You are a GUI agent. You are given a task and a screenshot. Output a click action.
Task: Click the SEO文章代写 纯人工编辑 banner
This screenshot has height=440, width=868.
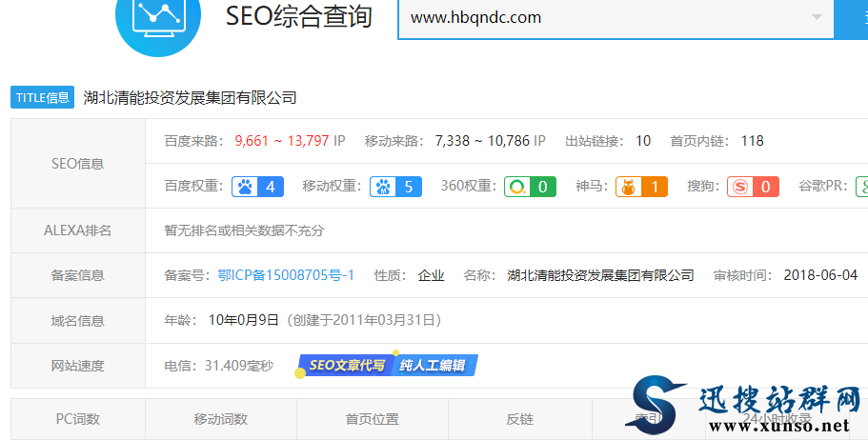[388, 366]
